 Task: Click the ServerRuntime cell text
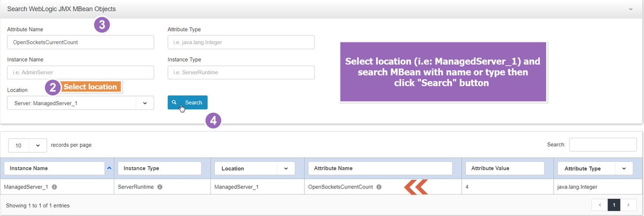coord(136,187)
